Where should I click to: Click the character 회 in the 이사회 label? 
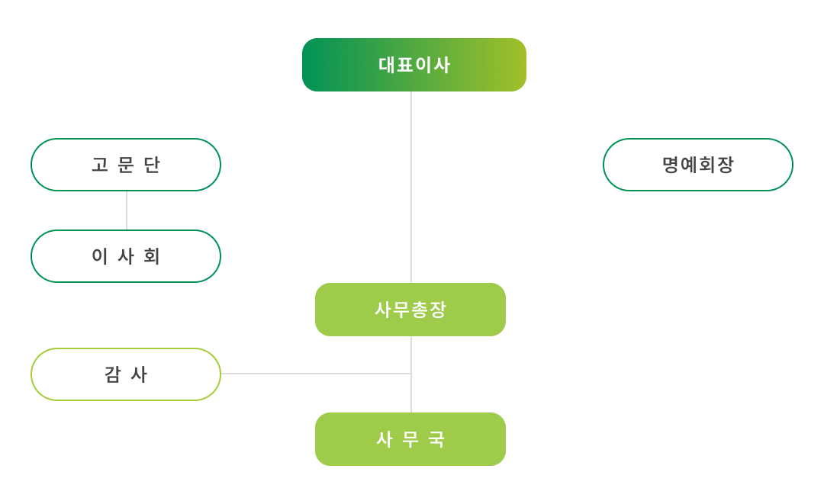pos(152,256)
